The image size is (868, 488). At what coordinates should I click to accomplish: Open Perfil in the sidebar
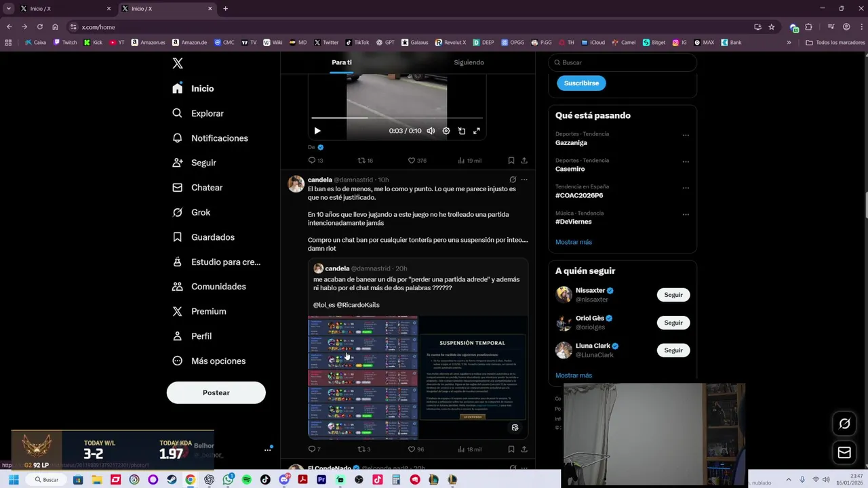pyautogui.click(x=192, y=336)
